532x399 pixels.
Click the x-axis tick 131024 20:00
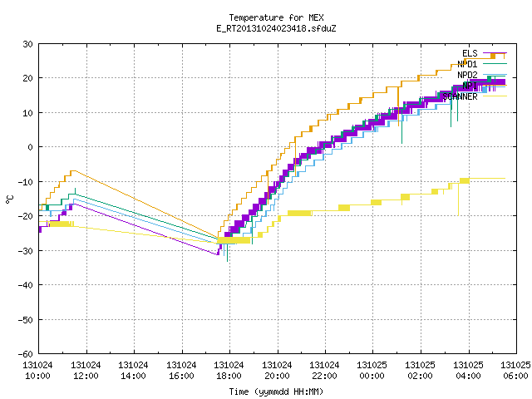coord(277,371)
